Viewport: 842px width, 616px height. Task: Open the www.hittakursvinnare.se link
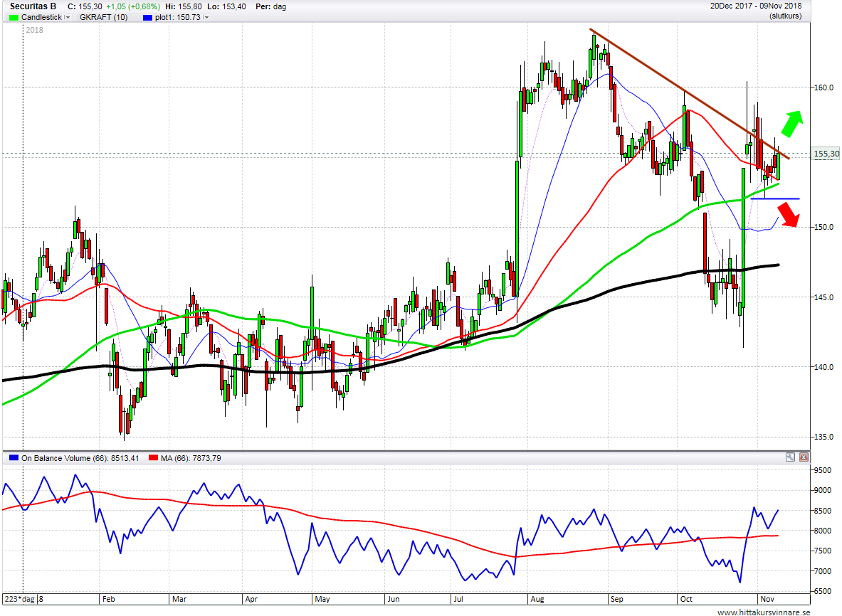pos(764,612)
